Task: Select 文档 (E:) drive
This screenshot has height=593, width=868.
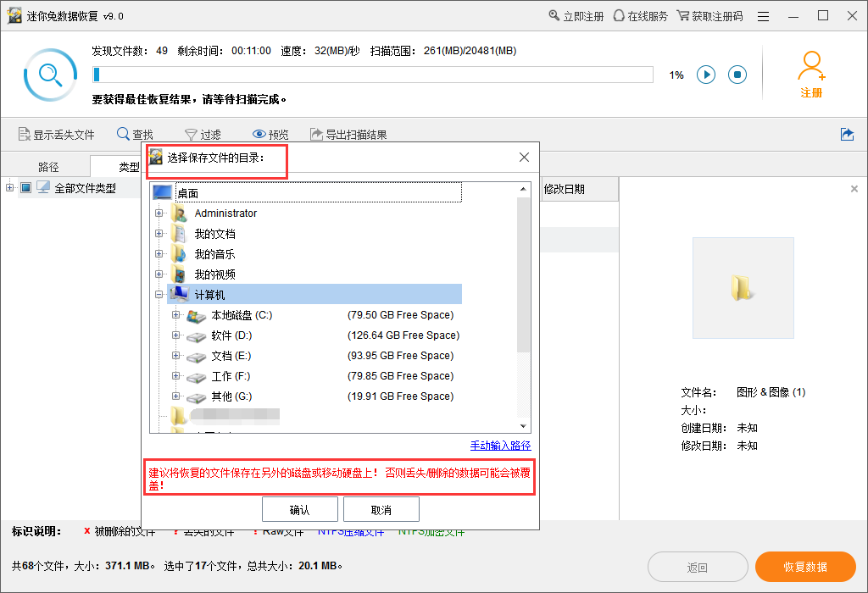Action: (x=231, y=356)
